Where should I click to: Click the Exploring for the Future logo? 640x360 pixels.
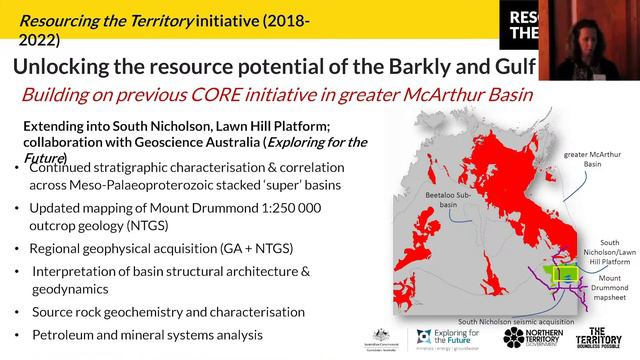pyautogui.click(x=448, y=340)
